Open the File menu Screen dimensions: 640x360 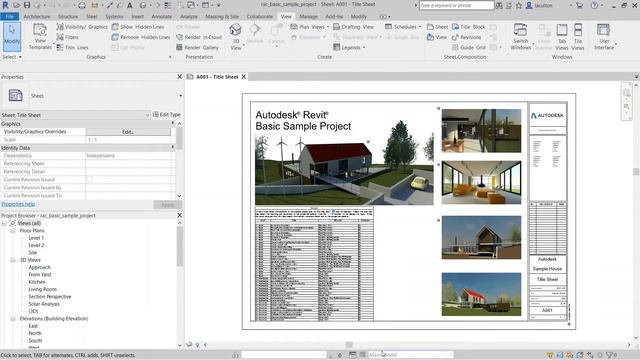pos(10,16)
